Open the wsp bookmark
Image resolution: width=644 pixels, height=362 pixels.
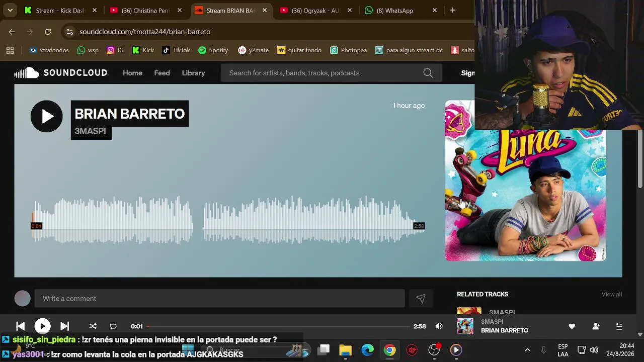[88, 50]
